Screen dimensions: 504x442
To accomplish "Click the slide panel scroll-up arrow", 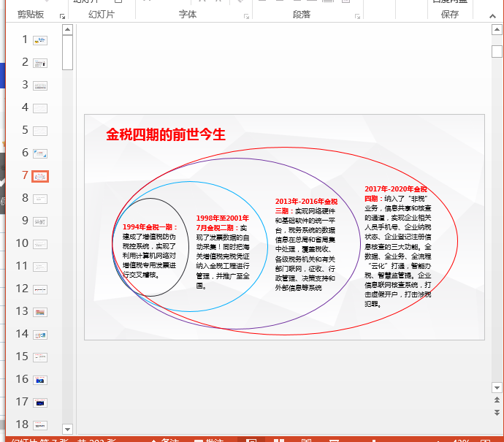I will [x=67, y=29].
